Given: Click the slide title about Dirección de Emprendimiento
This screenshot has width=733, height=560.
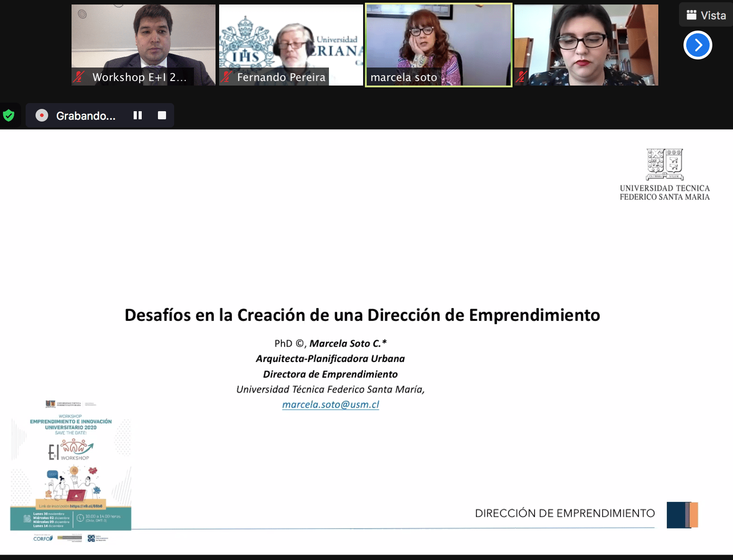Looking at the screenshot, I should coord(362,315).
